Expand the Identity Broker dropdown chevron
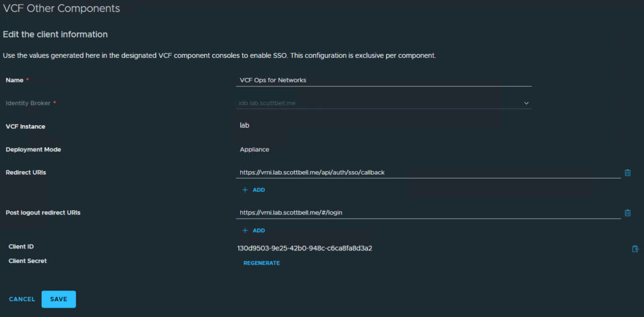The height and width of the screenshot is (317, 644). (526, 103)
